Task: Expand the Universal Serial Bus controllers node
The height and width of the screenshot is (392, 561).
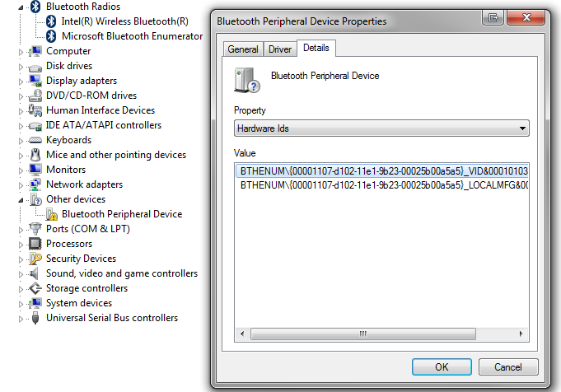Action: pyautogui.click(x=21, y=318)
